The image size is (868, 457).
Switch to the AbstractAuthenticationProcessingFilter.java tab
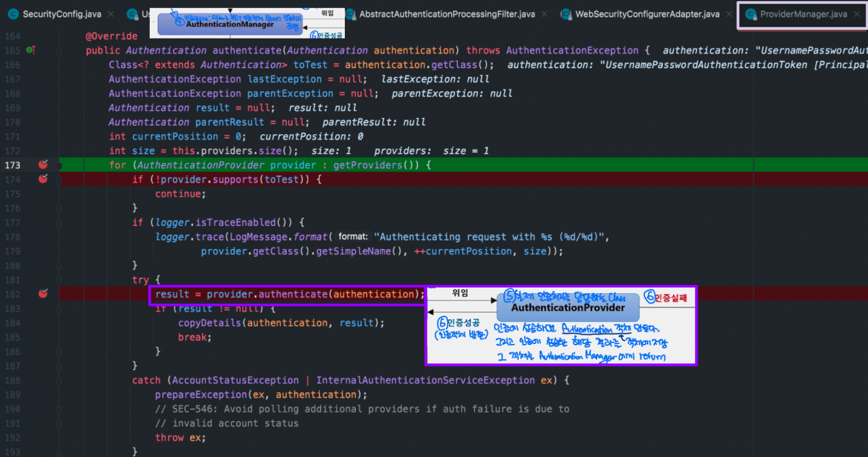click(x=447, y=14)
